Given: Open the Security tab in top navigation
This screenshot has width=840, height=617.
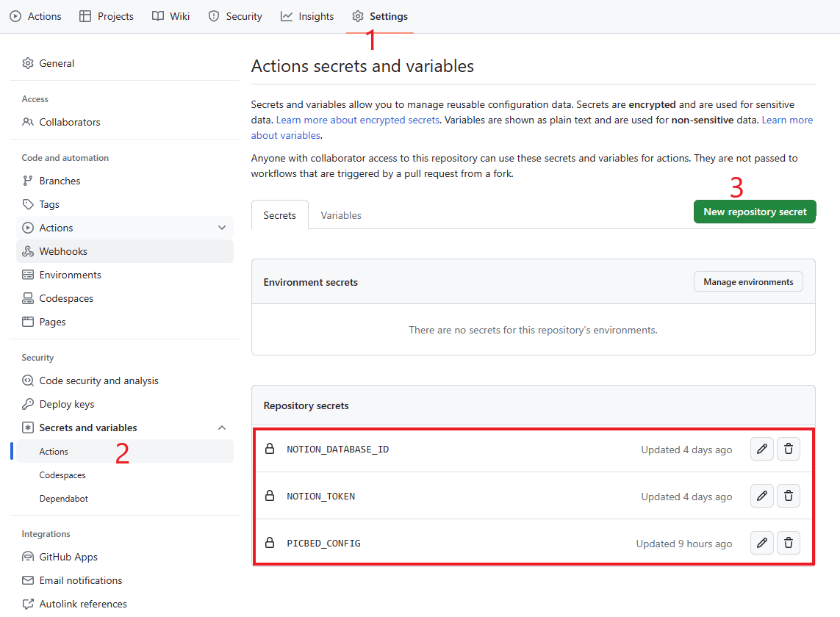Looking at the screenshot, I should 235,16.
